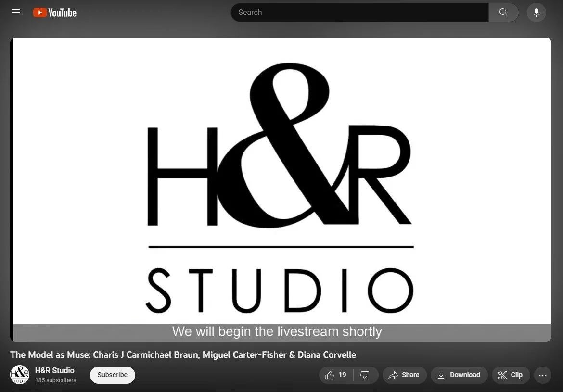Download the video

[x=459, y=375]
